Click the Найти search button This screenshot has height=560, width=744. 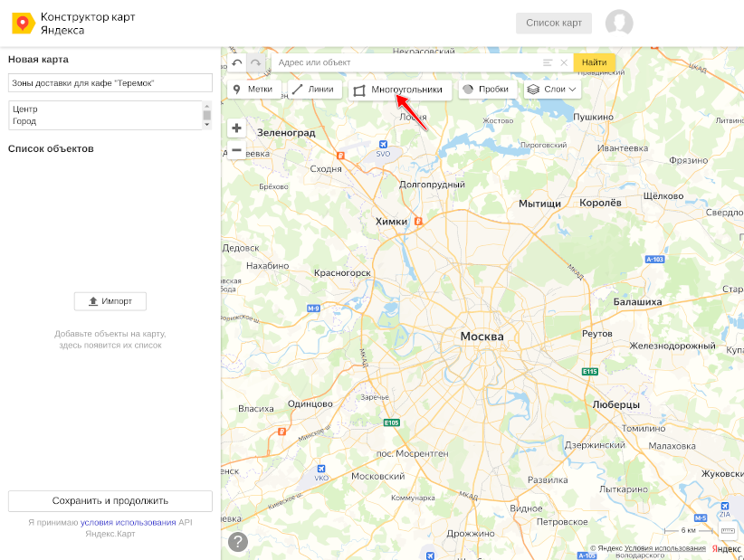pyautogui.click(x=595, y=62)
